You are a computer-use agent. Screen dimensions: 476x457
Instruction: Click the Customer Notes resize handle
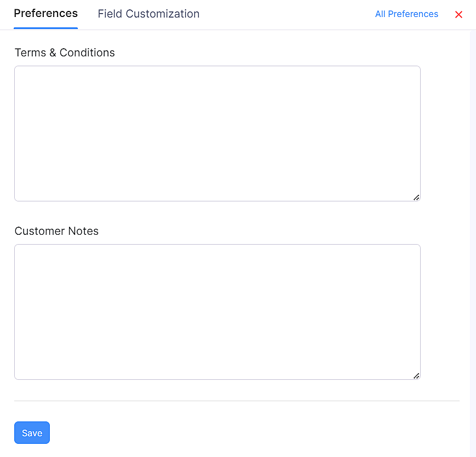pos(416,375)
